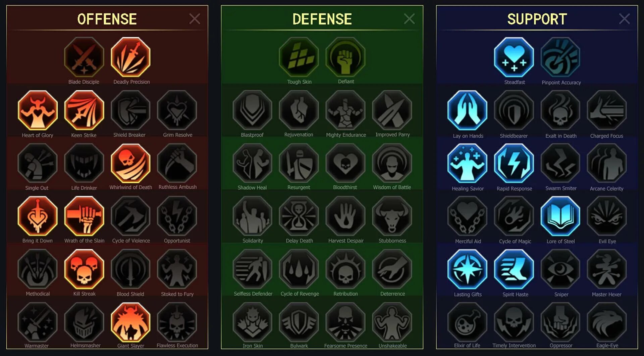Click the Deadly Precision mastery
This screenshot has height=356, width=644.
(x=131, y=57)
